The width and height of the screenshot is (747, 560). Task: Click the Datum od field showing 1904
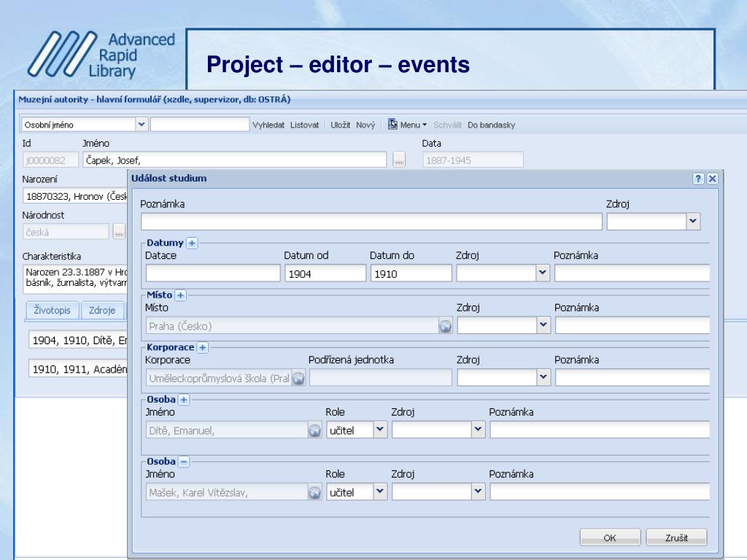[x=325, y=273]
